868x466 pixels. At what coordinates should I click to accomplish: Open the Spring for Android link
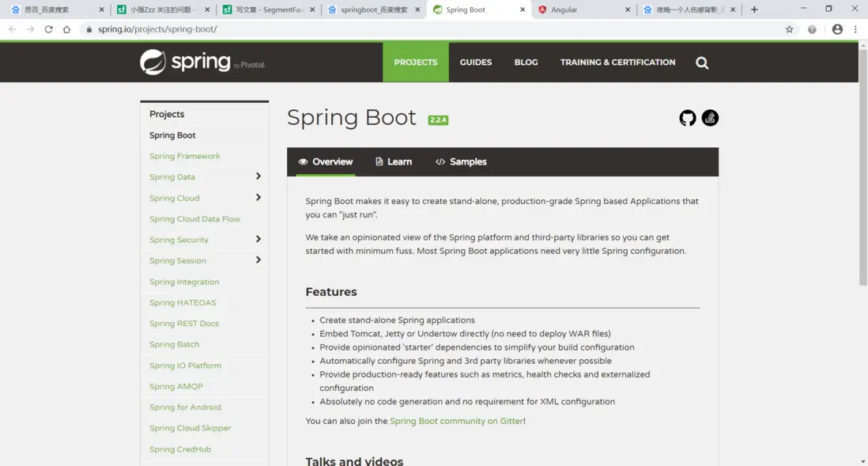[x=185, y=407]
